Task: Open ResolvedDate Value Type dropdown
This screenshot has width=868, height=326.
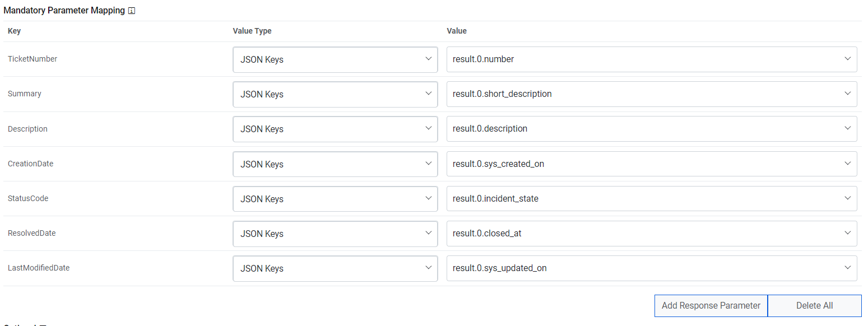Action: point(335,234)
